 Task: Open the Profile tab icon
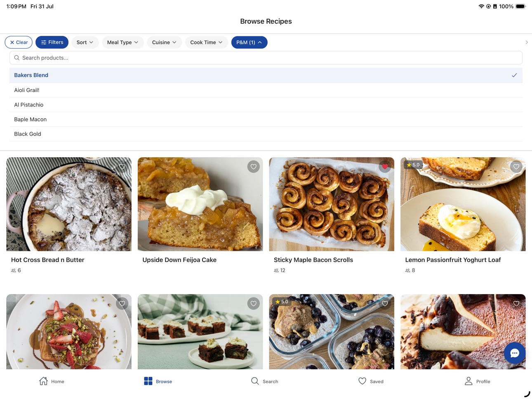pos(468,381)
